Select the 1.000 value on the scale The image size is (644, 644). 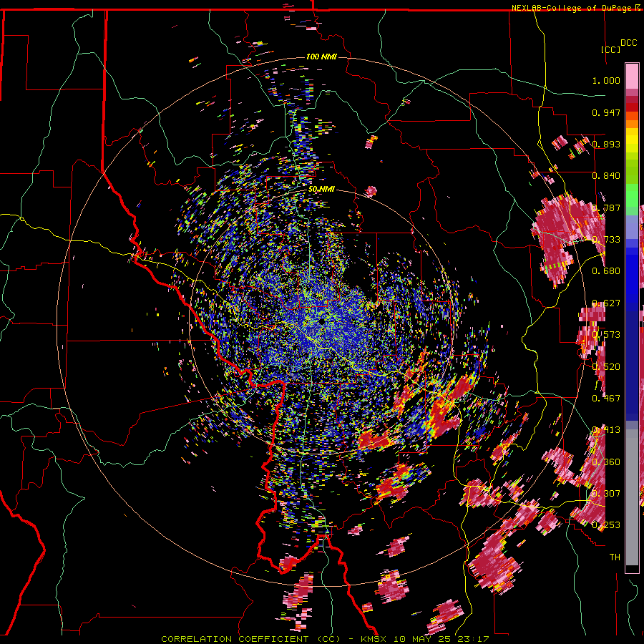[x=606, y=80]
